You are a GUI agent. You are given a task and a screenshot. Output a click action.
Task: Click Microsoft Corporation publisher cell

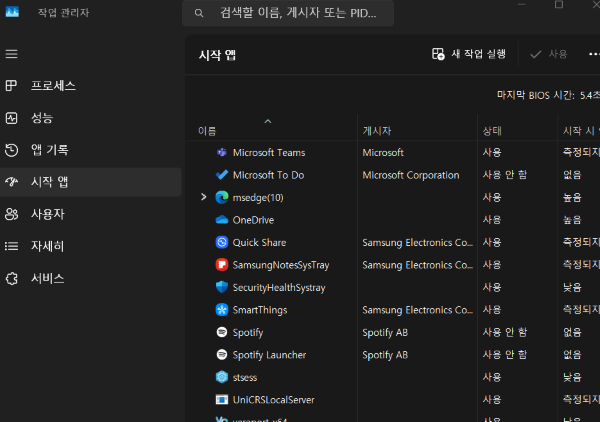click(411, 175)
